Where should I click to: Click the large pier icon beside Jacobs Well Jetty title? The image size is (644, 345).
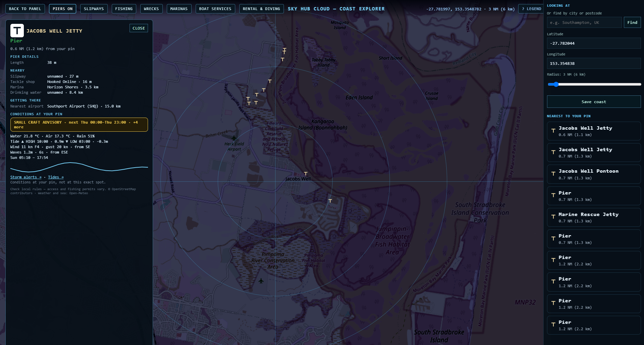(17, 31)
